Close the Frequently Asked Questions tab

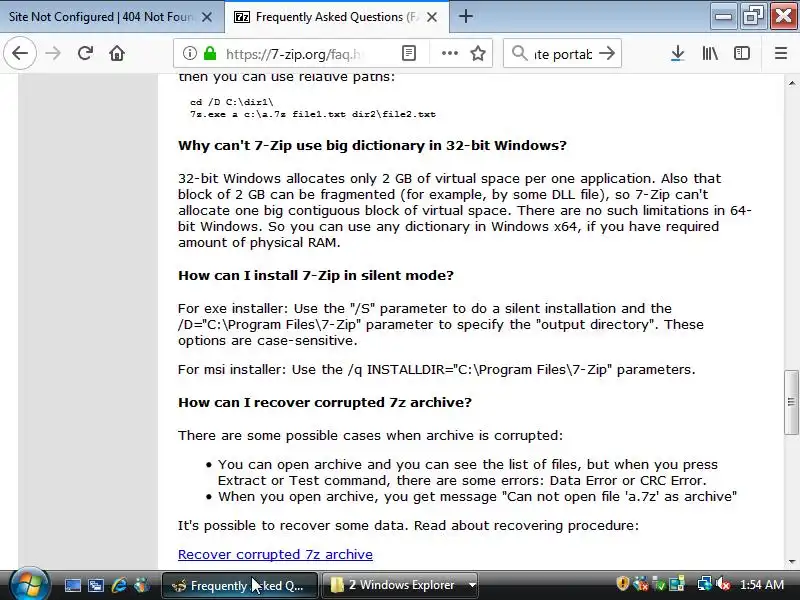[432, 17]
